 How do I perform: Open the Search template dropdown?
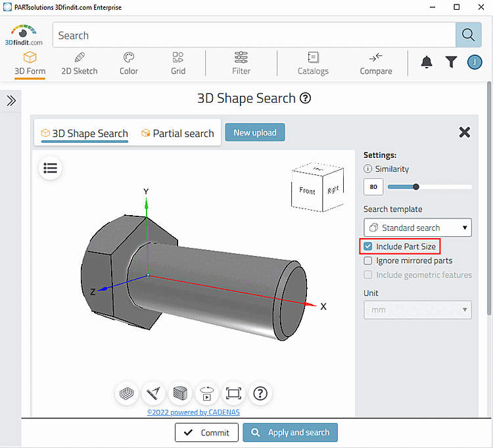[x=417, y=228]
